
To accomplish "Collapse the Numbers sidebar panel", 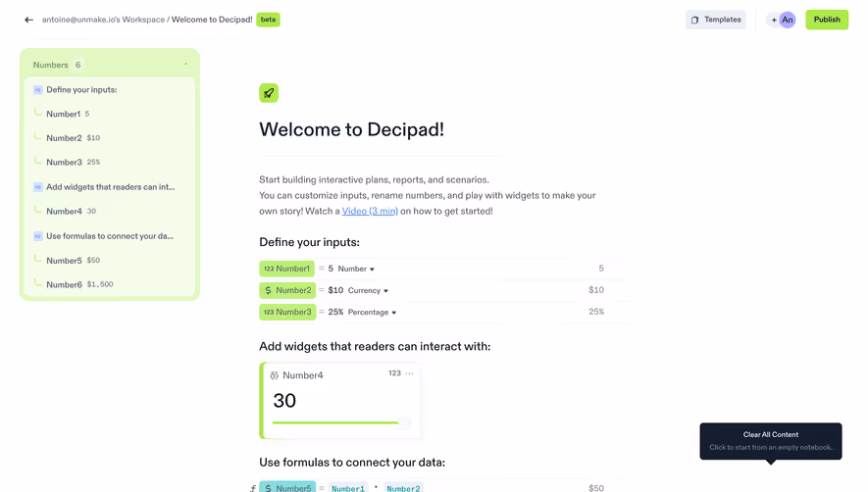I will (x=186, y=65).
